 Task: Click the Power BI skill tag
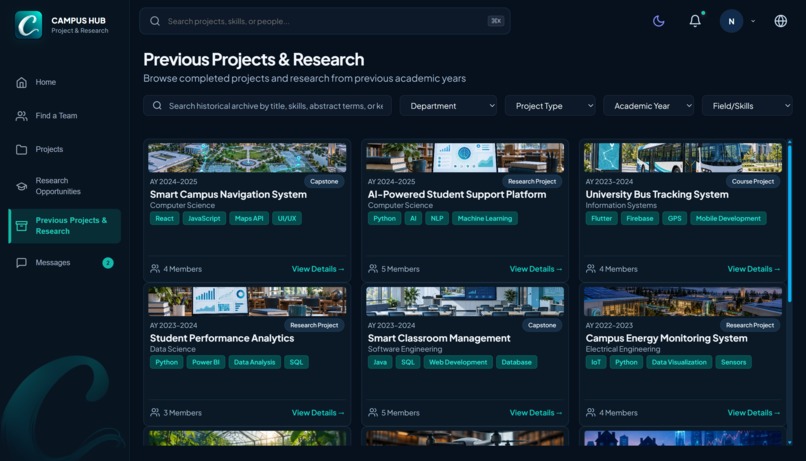tap(206, 362)
